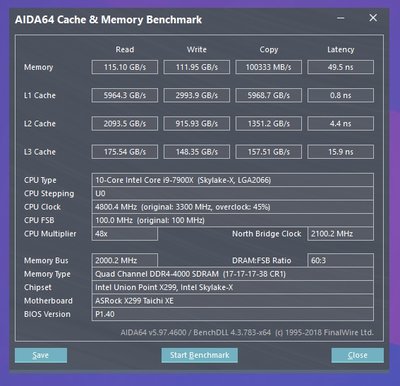Click the Start Benchmark button
The image size is (400, 386).
coord(199,355)
